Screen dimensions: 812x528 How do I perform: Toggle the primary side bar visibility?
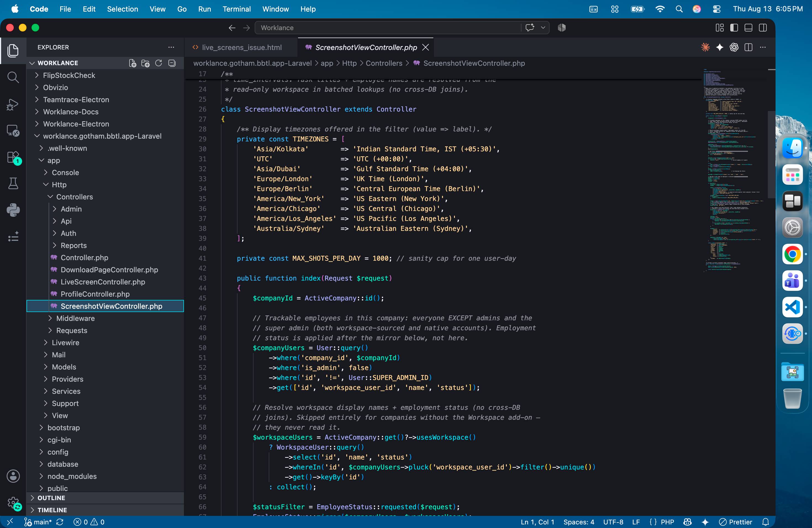[x=734, y=28]
